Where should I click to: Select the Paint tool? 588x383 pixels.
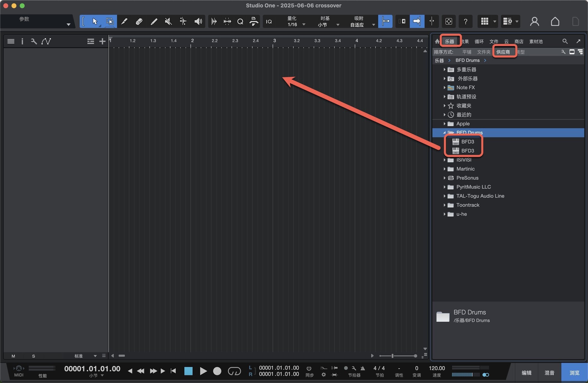(154, 21)
